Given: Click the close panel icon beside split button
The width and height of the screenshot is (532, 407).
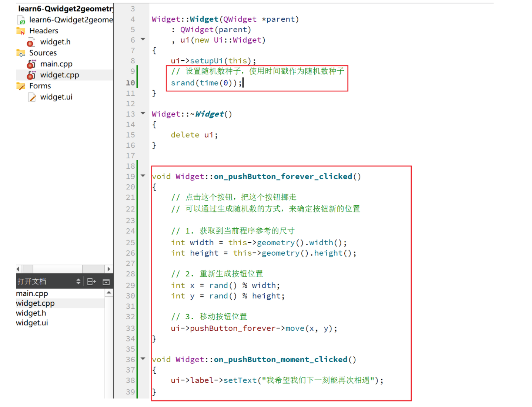Looking at the screenshot, I should 106,282.
